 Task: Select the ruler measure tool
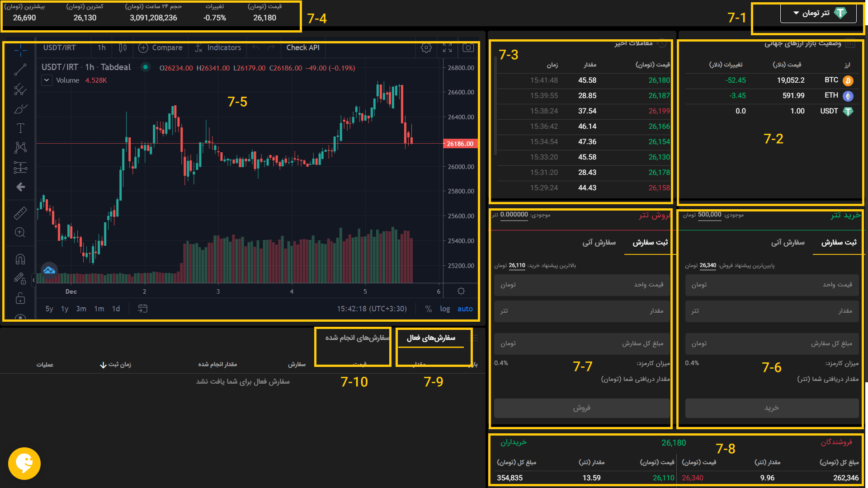(x=20, y=213)
